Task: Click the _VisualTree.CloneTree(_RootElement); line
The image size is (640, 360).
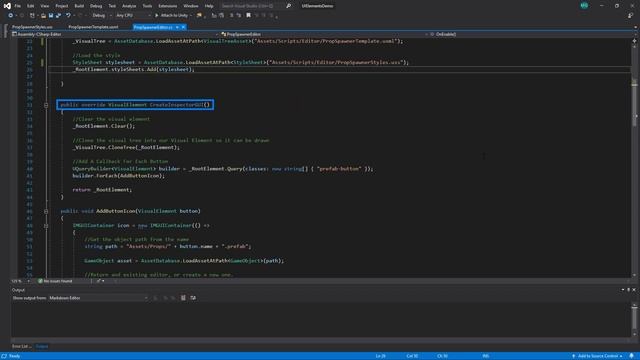Action: tap(126, 147)
